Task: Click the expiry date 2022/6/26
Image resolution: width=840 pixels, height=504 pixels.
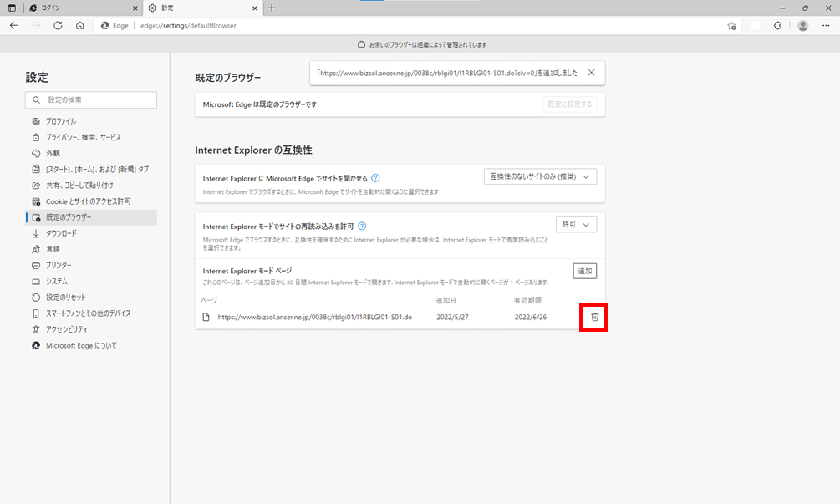Action: (531, 317)
